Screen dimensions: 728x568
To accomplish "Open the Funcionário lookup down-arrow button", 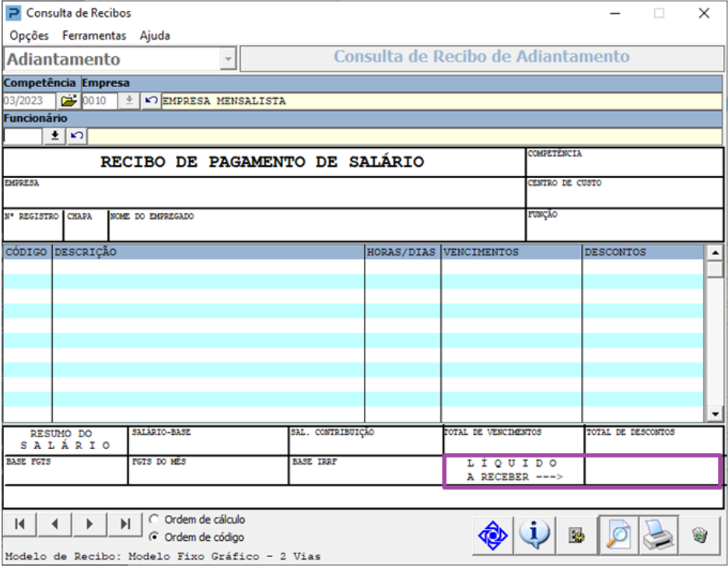I will tap(54, 136).
